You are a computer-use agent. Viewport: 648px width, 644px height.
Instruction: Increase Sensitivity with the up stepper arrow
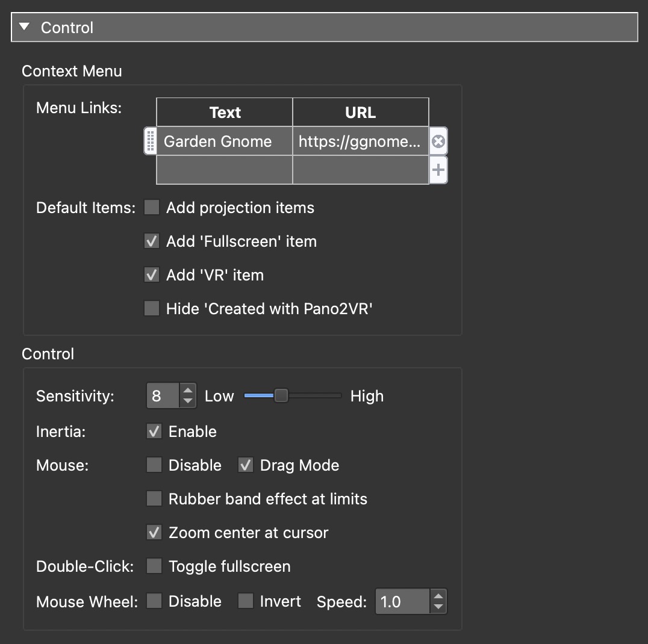188,391
